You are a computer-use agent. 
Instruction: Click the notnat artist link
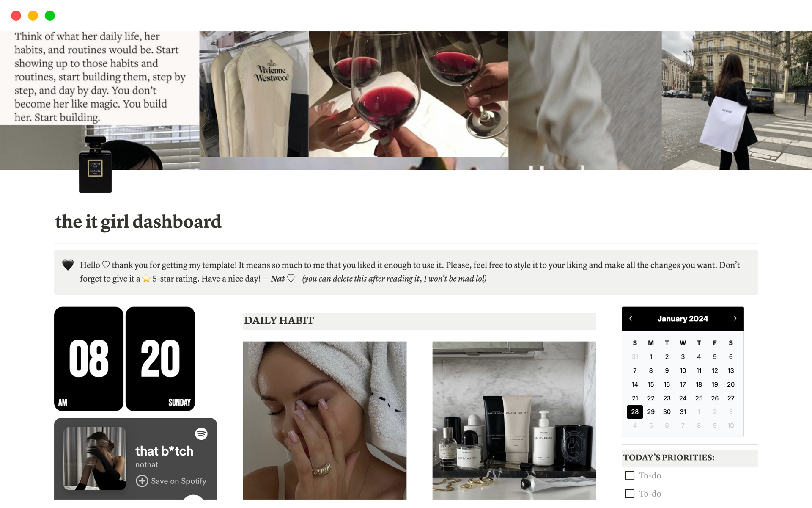pos(147,464)
